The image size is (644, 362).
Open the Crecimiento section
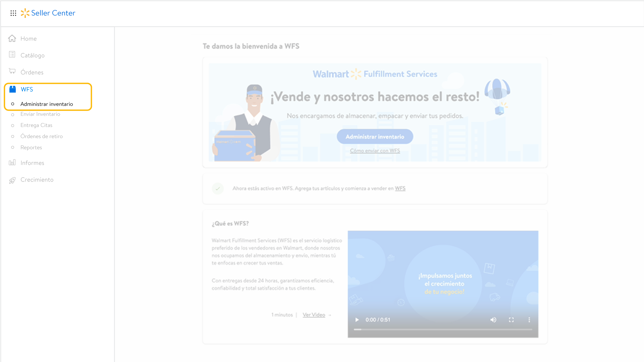pyautogui.click(x=37, y=180)
